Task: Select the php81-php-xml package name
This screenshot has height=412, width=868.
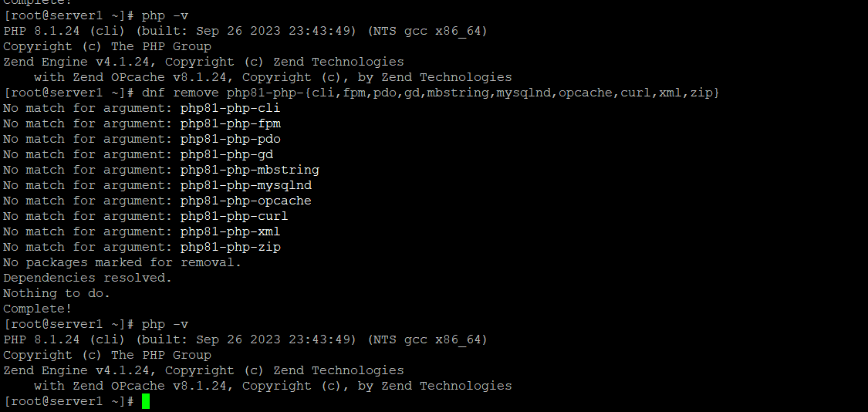Action: (x=230, y=231)
